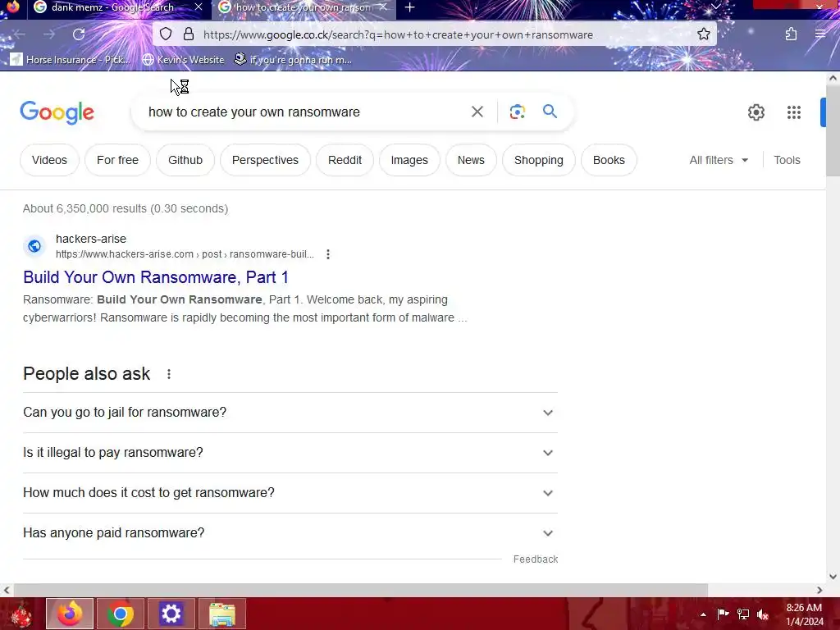Bookmark this page with the star icon
The image size is (840, 630).
[704, 34]
